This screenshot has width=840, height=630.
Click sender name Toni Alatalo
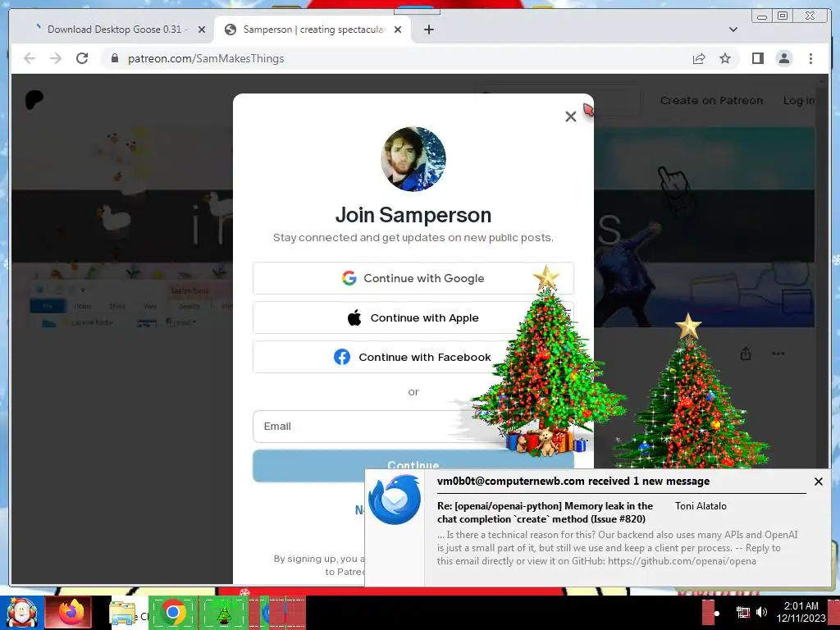pyautogui.click(x=701, y=505)
